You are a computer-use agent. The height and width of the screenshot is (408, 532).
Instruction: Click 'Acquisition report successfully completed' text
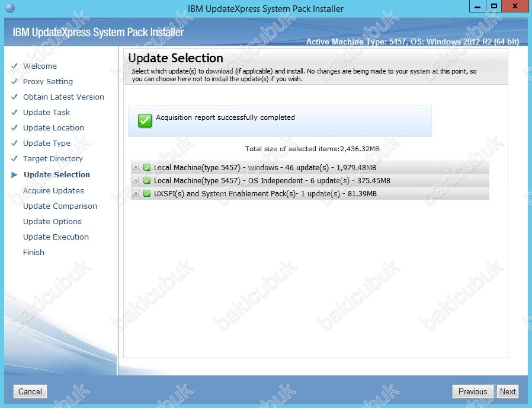coord(225,117)
